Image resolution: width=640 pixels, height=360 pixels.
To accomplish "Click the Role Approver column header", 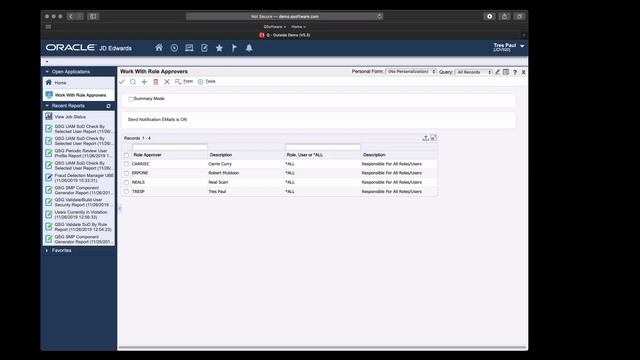I will (x=147, y=155).
